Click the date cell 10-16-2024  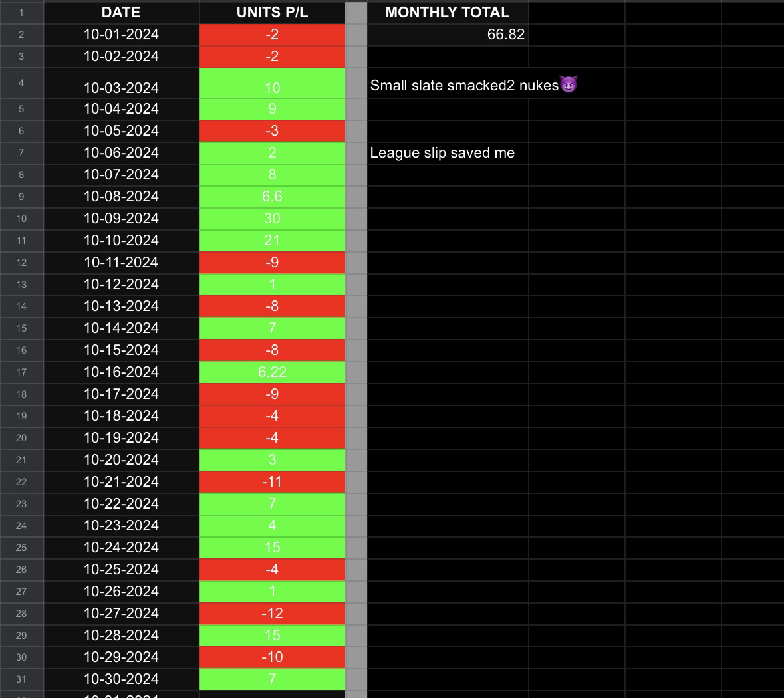tap(122, 372)
